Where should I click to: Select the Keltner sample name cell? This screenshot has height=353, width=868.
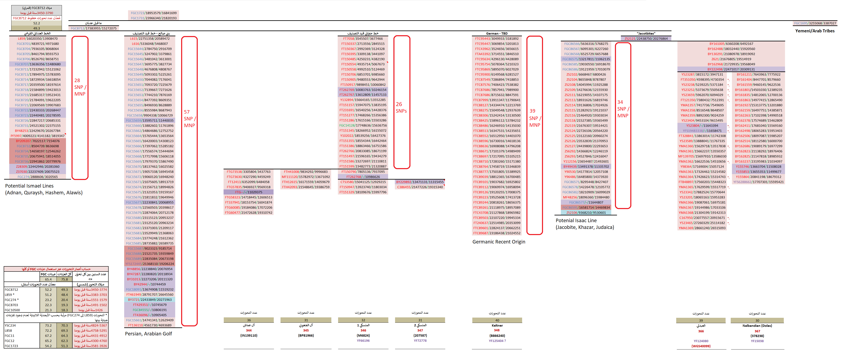click(497, 325)
